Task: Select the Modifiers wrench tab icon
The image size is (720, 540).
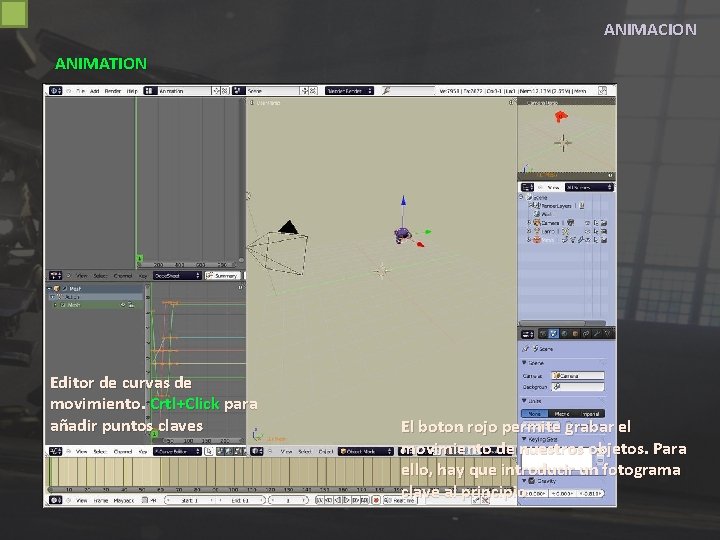Action: 596,334
